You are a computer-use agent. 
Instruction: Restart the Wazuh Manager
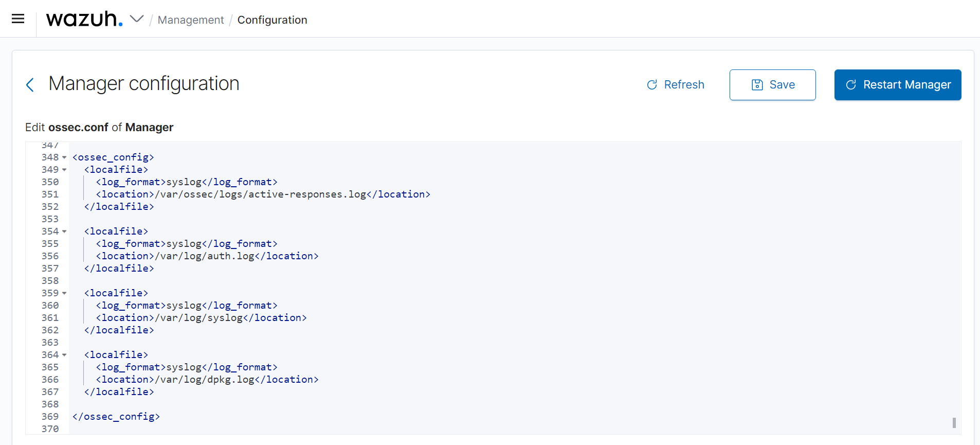(x=898, y=84)
